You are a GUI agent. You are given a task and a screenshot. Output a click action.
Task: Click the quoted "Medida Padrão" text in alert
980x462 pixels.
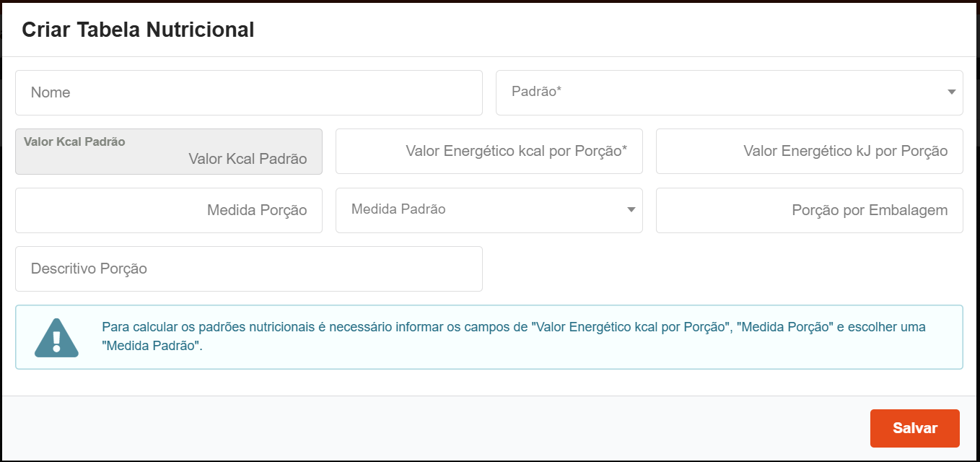[152, 346]
